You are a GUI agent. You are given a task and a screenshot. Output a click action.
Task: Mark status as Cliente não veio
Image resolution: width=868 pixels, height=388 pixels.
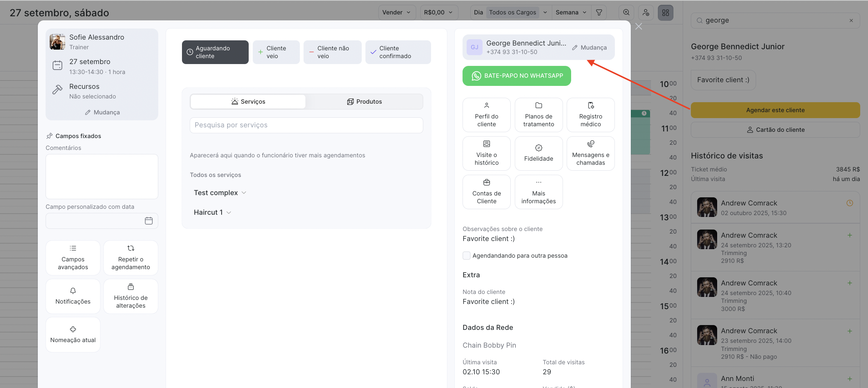[332, 52]
